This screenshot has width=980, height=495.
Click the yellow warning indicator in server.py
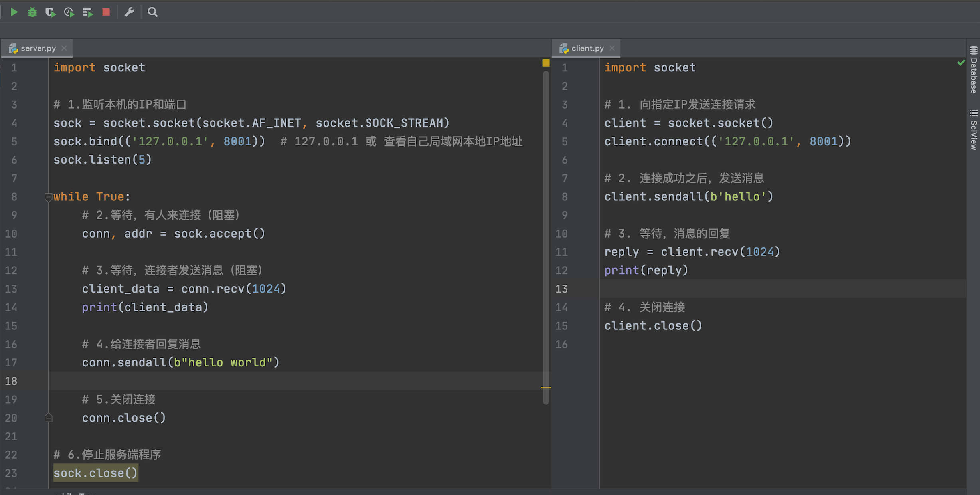546,63
